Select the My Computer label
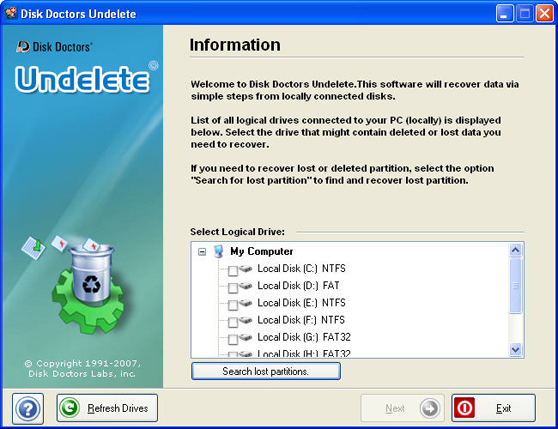This screenshot has height=429, width=558. [x=262, y=251]
